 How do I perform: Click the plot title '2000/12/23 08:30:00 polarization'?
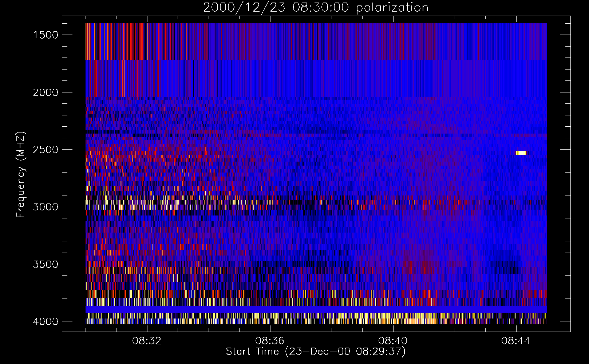click(316, 8)
